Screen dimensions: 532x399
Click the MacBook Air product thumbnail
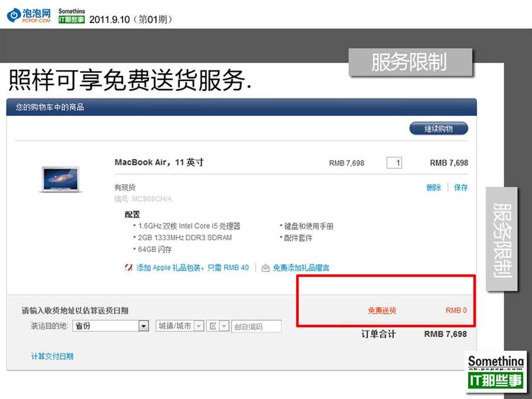(61, 179)
